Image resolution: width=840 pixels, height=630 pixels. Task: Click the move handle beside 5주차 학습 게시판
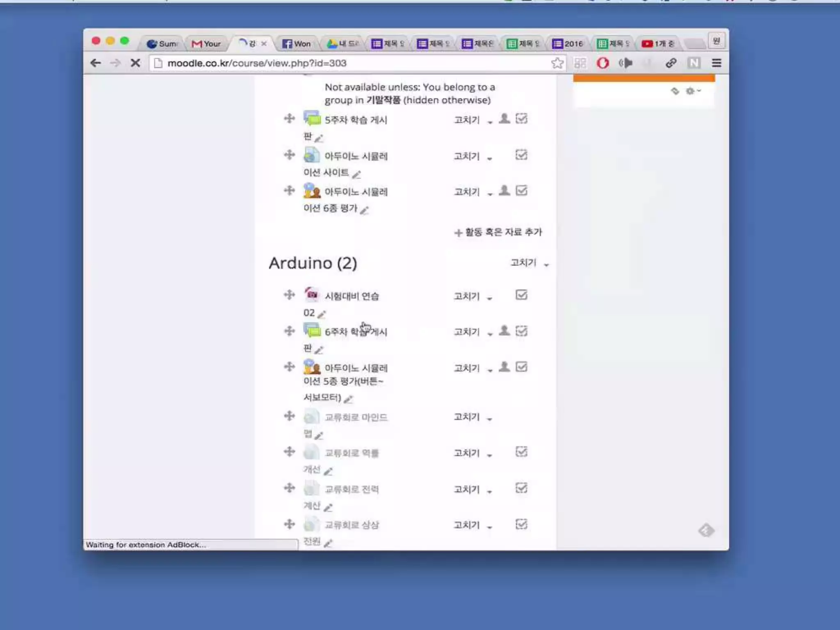pyautogui.click(x=289, y=119)
